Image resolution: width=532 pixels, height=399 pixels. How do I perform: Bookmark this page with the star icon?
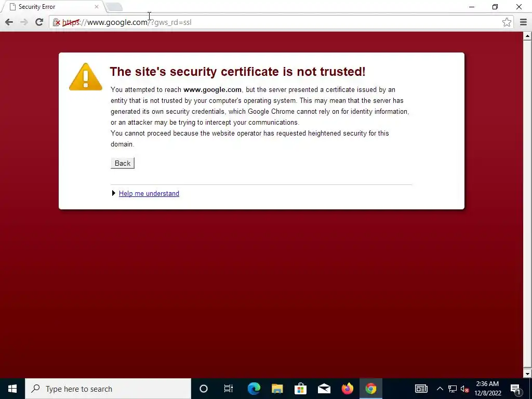point(507,22)
